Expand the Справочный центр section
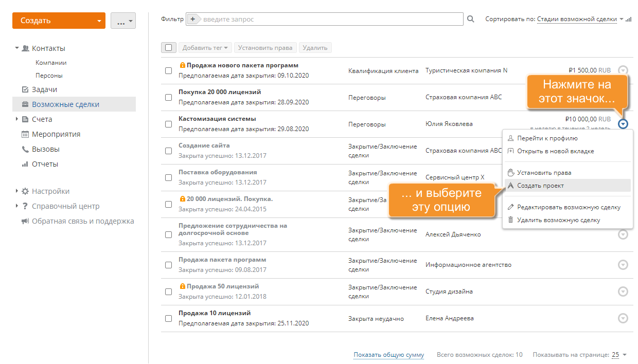 click(x=17, y=206)
